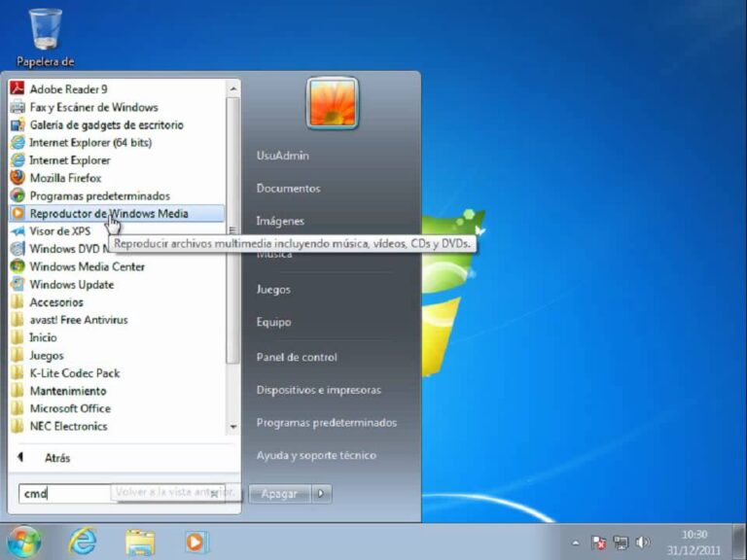The image size is (747, 560).
Task: Click the Windows Start orb
Action: click(x=23, y=542)
